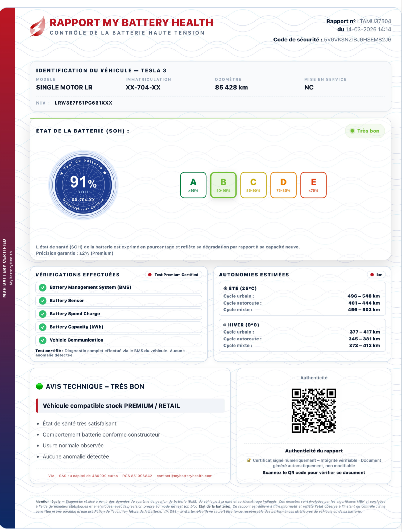Click the Authenticité du rapport heading
The width and height of the screenshot is (402, 532).
coord(314,451)
